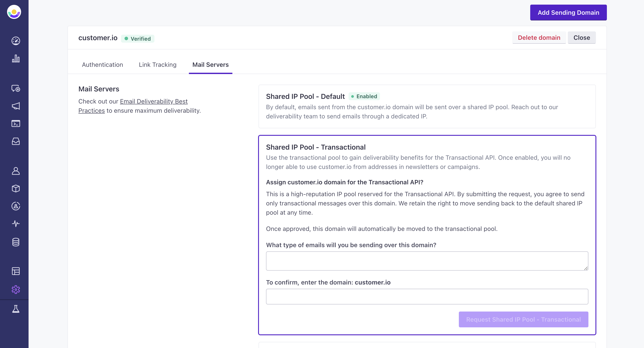Click the activity/pulse icon in sidebar
644x348 pixels.
pyautogui.click(x=14, y=223)
